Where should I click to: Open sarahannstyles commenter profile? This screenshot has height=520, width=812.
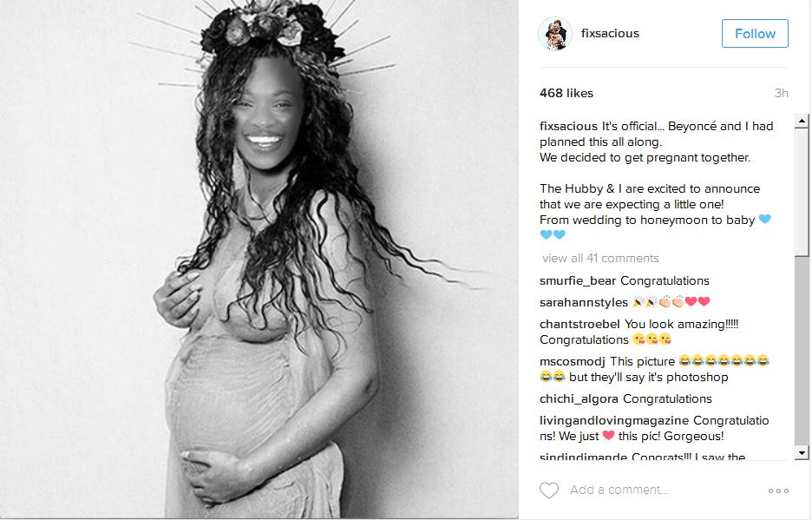point(584,302)
